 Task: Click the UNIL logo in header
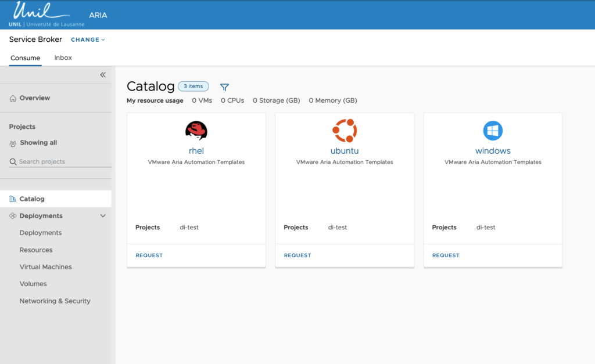click(x=46, y=15)
